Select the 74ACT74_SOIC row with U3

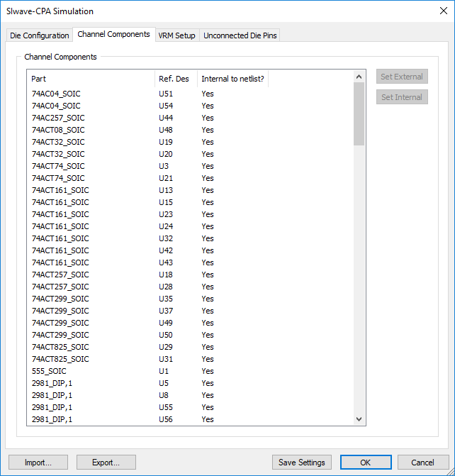tap(190, 166)
